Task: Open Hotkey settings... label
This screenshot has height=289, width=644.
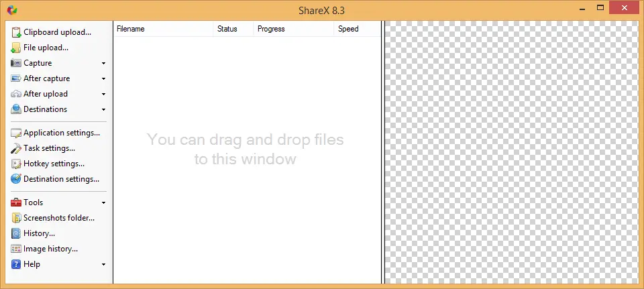Action: point(54,164)
